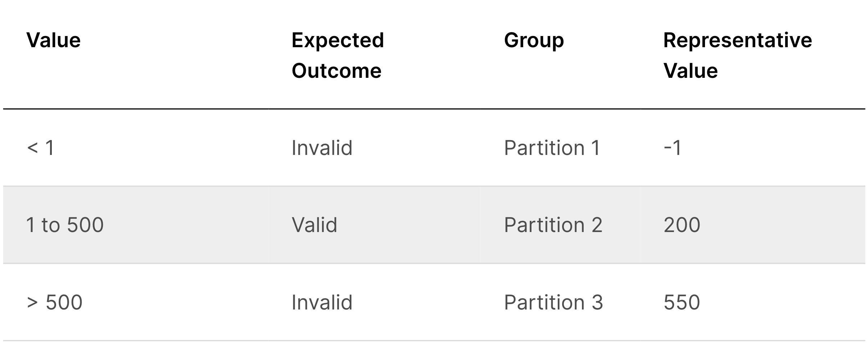868x343 pixels.
Task: Click "Invalid" in the Partition 3 row
Action: coord(322,302)
